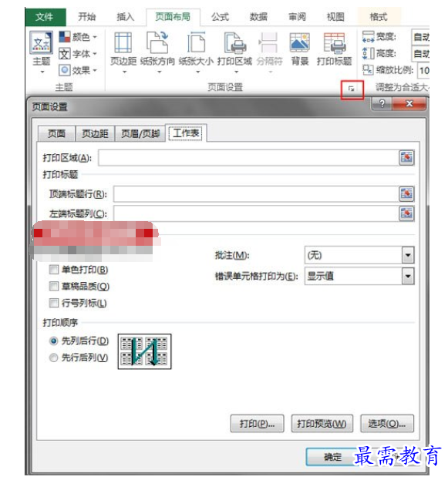Click the 背景 background icon
The image size is (448, 480).
[x=300, y=43]
